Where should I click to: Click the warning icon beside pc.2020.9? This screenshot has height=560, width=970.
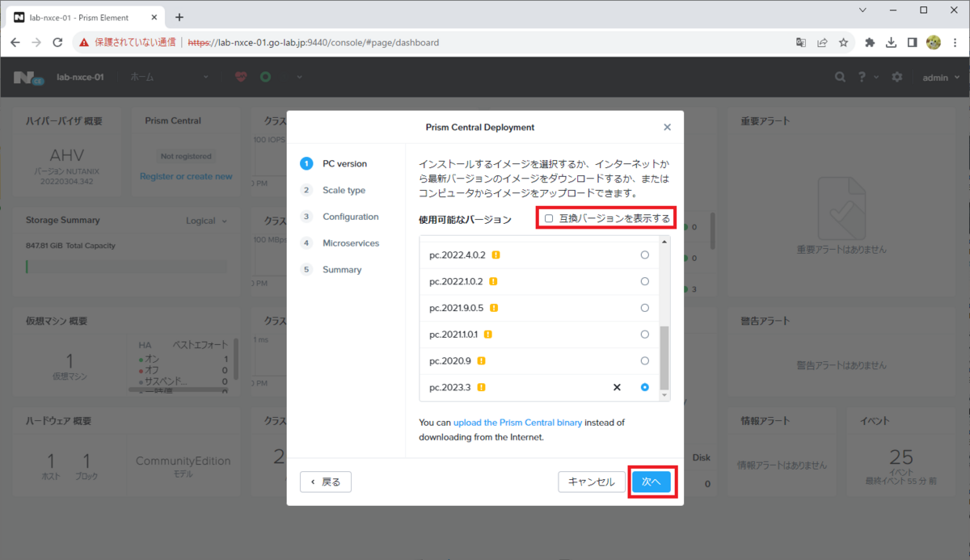click(481, 360)
